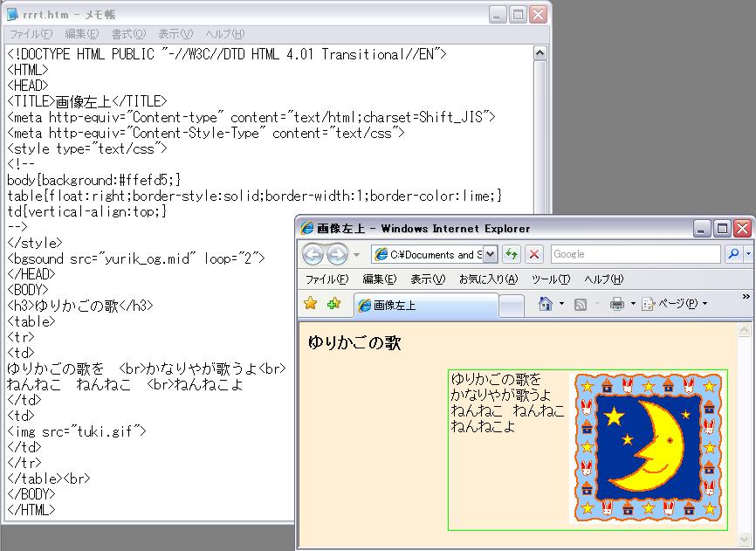
Task: Open Notepad ファイル(F) menu
Action: point(31,34)
